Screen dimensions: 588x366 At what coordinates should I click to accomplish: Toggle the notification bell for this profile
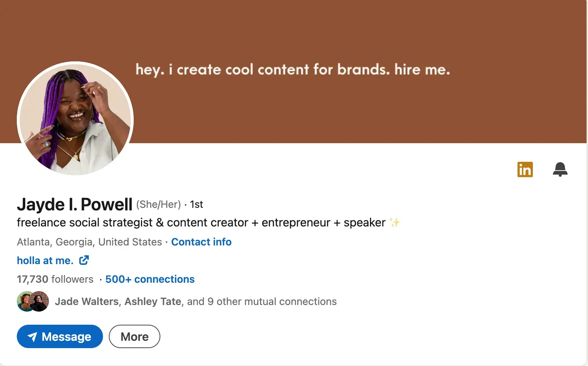560,169
